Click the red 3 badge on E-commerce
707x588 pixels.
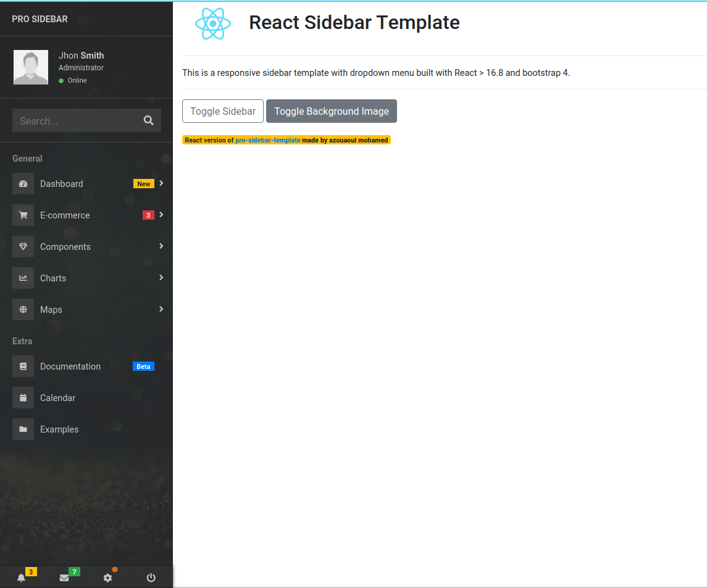(x=148, y=215)
